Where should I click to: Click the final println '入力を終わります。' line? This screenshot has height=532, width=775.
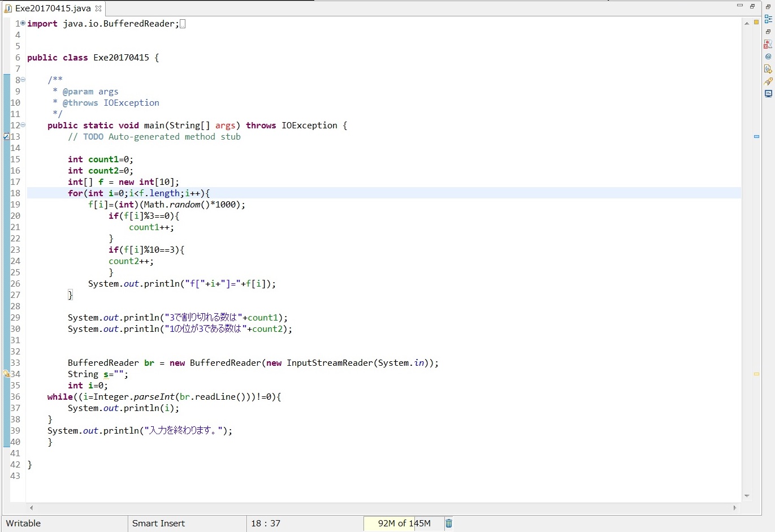140,431
